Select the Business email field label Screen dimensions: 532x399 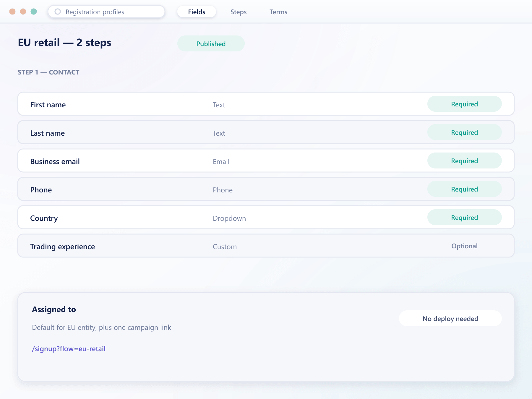[x=55, y=161]
